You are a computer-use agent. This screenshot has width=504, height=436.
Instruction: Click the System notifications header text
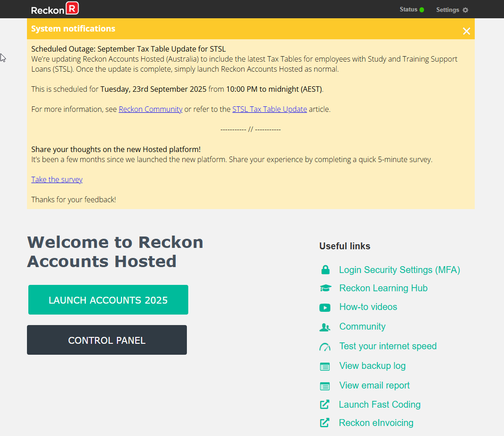[x=73, y=29]
